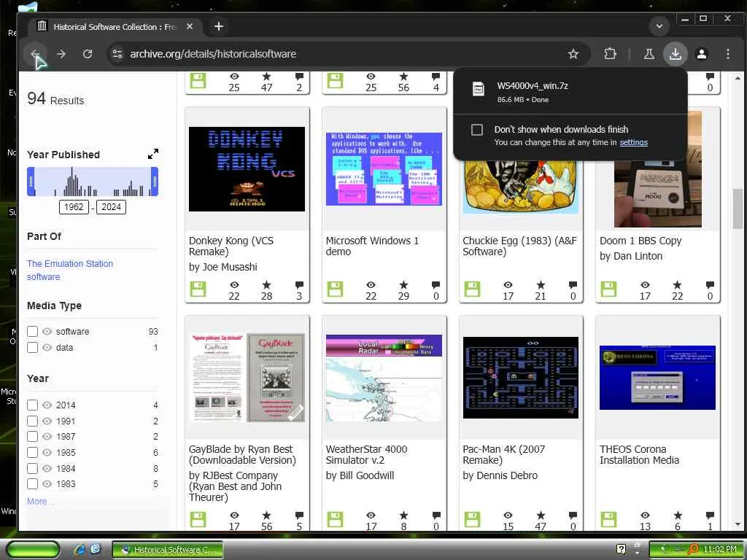The height and width of the screenshot is (560, 747).
Task: Open WeatherStar 4000 Simulator thumbnail
Action: click(384, 377)
